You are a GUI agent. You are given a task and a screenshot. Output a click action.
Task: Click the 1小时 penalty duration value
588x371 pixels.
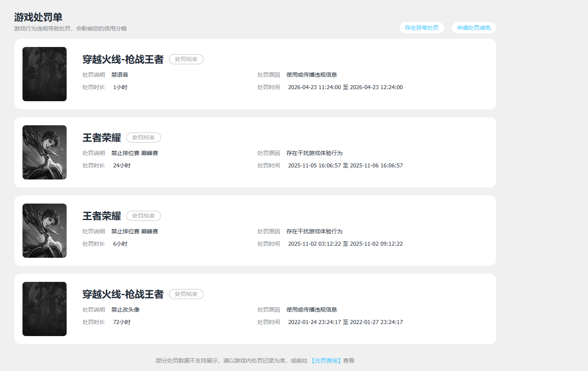(x=120, y=87)
